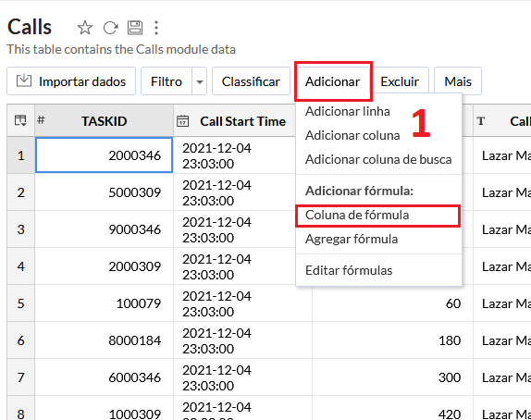Click the Lazar cell in row 6
531x420 pixels.
[502, 340]
